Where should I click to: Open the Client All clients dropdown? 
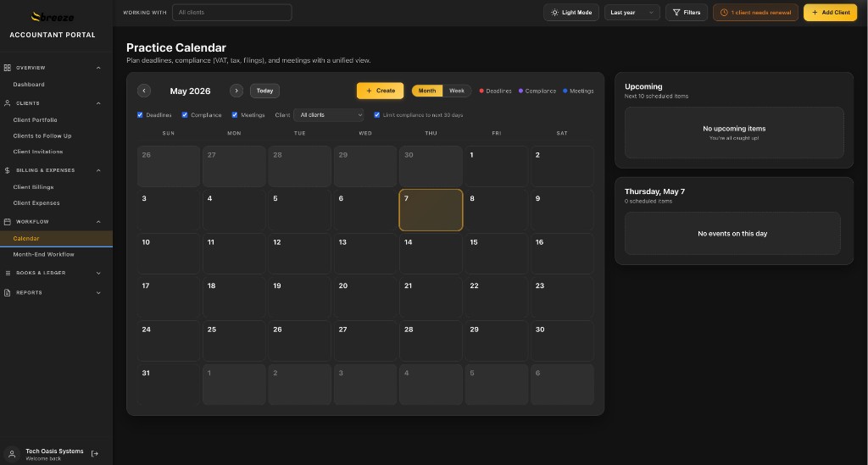pyautogui.click(x=331, y=115)
